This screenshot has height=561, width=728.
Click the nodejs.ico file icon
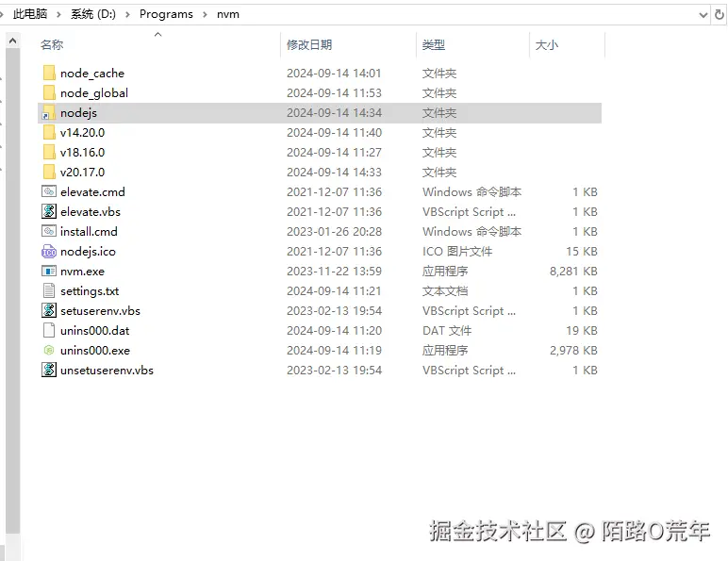coord(49,251)
